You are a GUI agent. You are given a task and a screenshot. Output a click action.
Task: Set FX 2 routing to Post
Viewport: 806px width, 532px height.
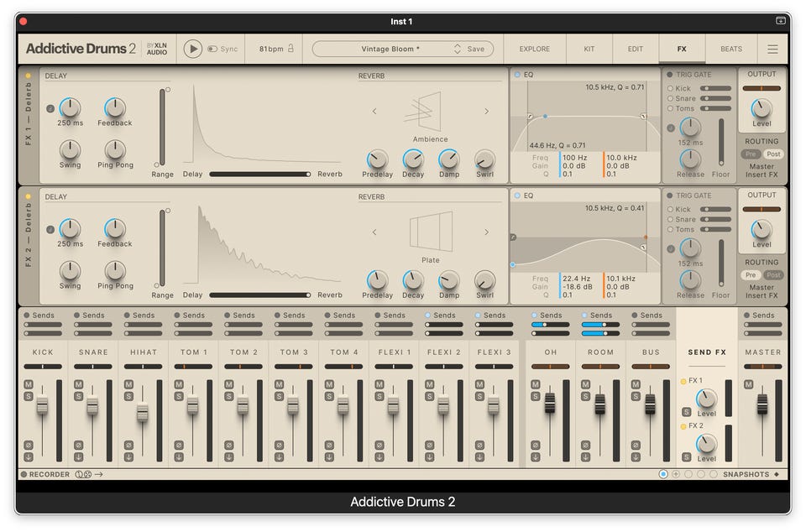[773, 275]
